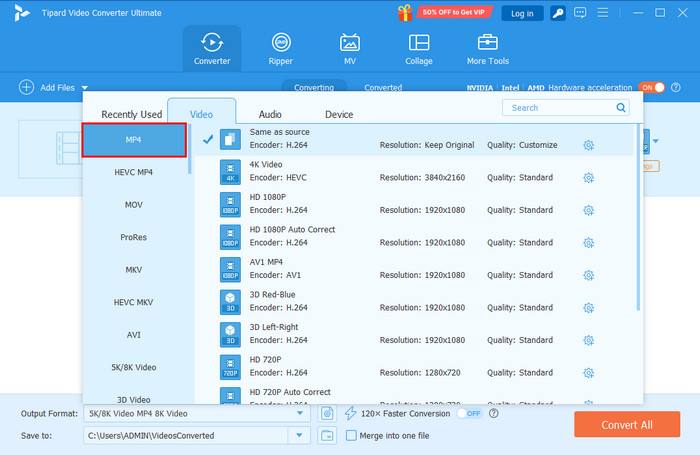Turn off Hardware acceleration toggle
Viewport: 700px width, 455px height.
[x=651, y=88]
